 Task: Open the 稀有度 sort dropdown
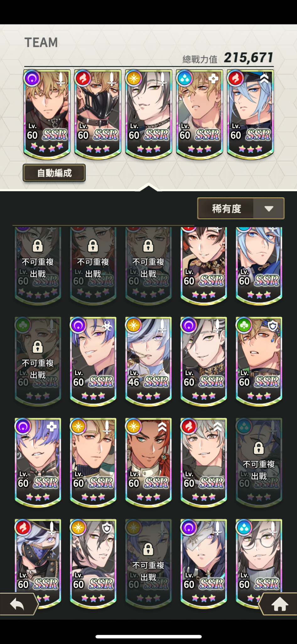tap(241, 208)
